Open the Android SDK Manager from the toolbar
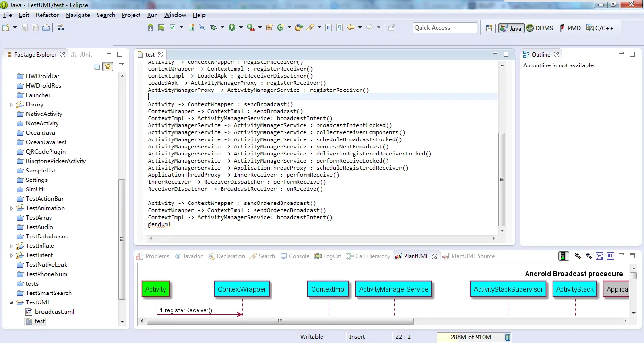The image size is (644, 343). [x=150, y=28]
